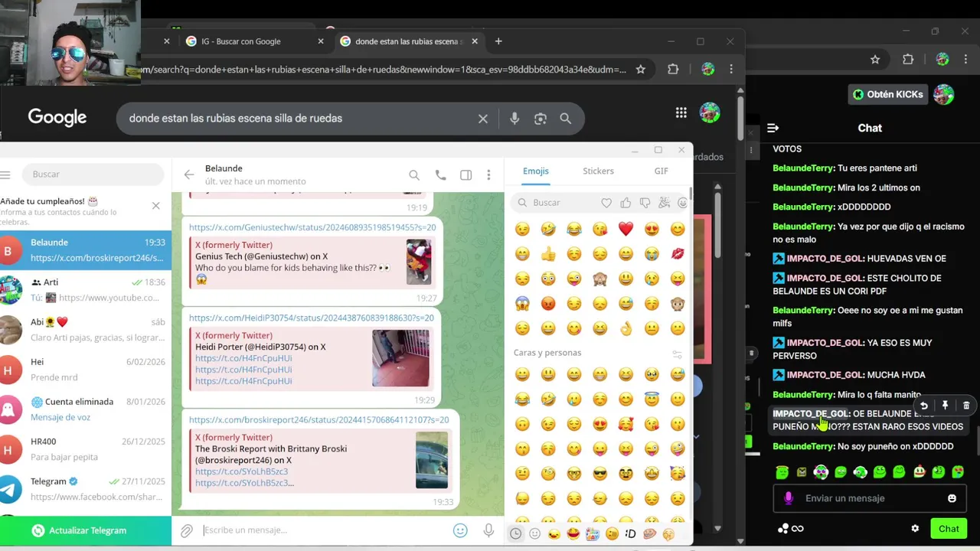The image size is (980, 551).
Task: Open Kick chat settings gear
Action: coord(915,528)
